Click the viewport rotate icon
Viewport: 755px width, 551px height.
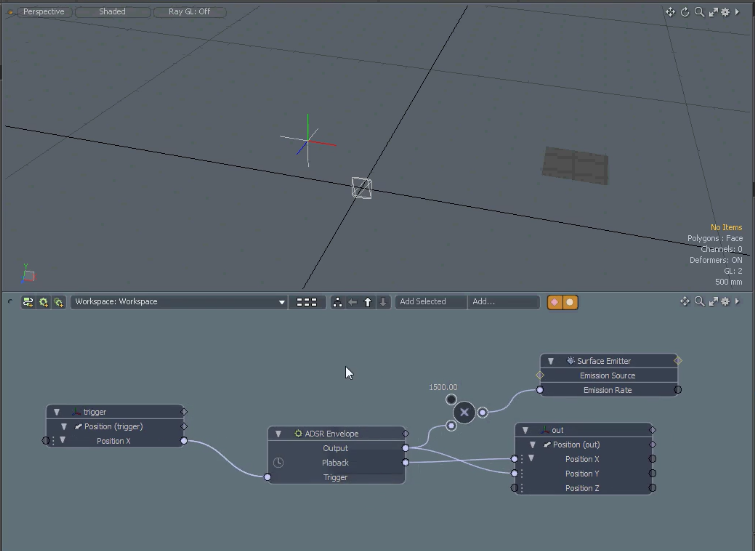tap(685, 12)
